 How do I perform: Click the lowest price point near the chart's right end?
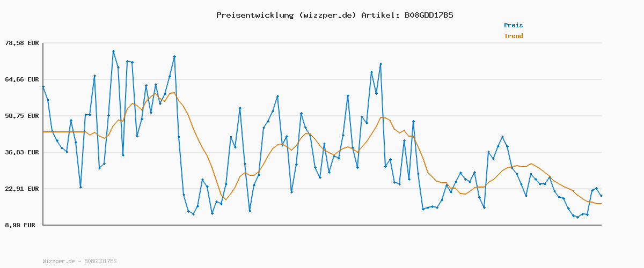point(577,217)
